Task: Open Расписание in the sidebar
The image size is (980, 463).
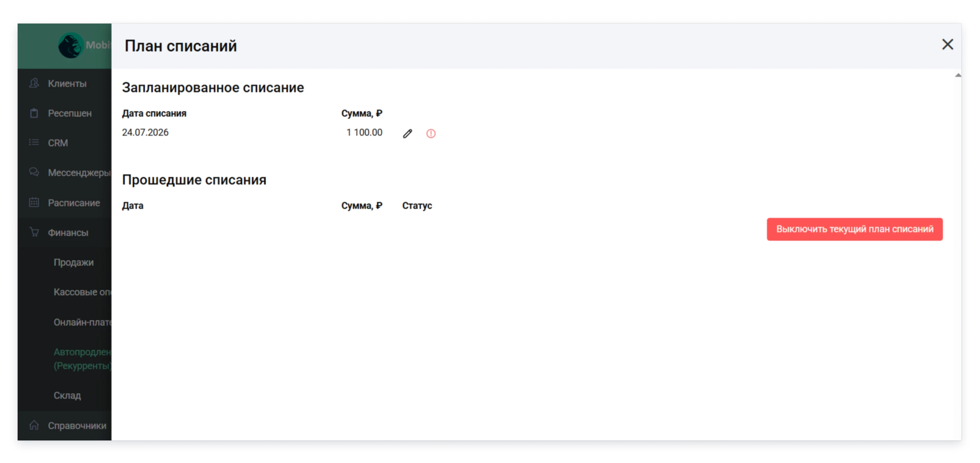Action: click(65, 203)
